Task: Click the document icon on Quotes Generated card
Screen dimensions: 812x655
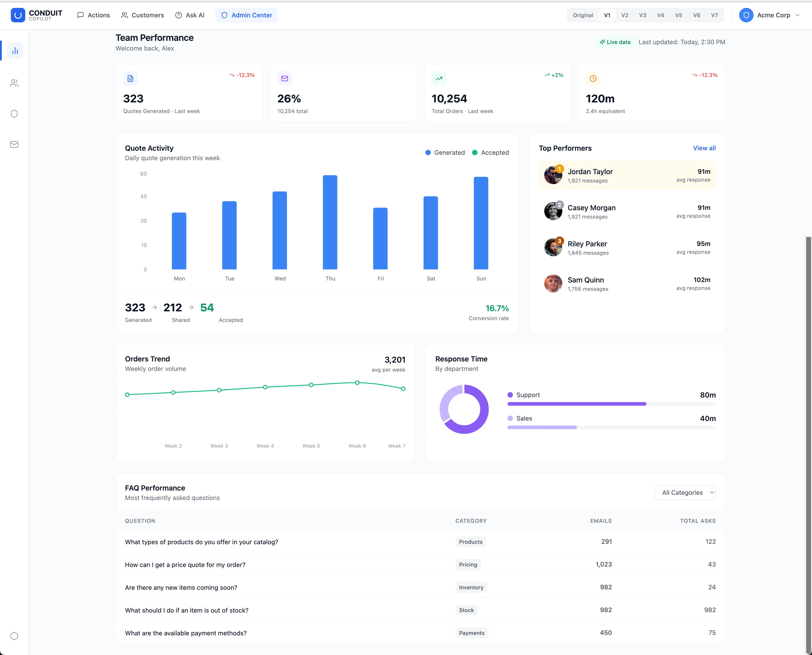Action: [131, 79]
